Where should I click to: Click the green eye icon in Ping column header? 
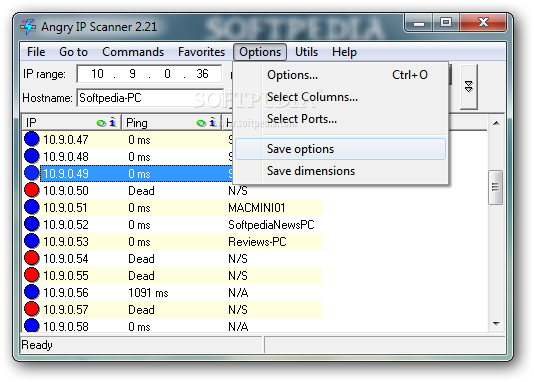[x=201, y=123]
